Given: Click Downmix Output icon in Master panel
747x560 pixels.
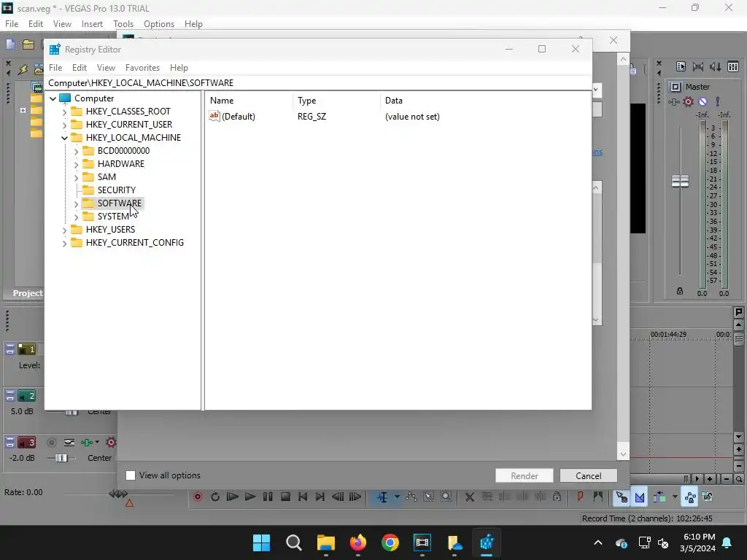Looking at the screenshot, I should tap(698, 66).
